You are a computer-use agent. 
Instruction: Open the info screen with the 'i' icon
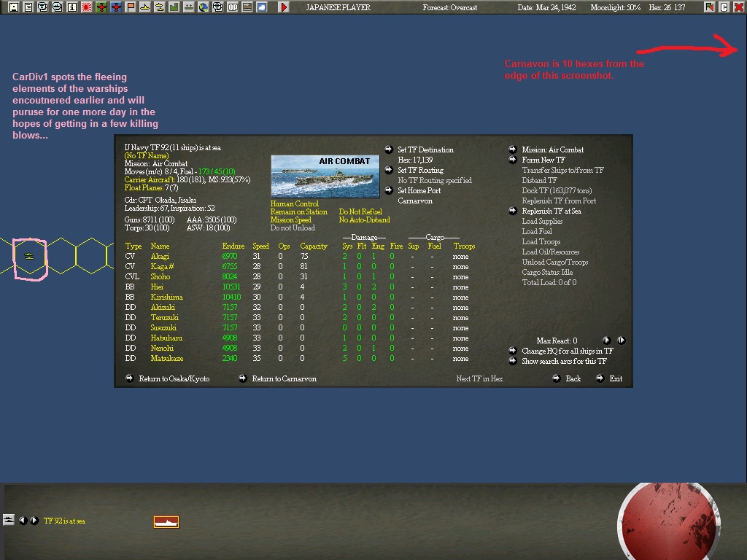(73, 7)
